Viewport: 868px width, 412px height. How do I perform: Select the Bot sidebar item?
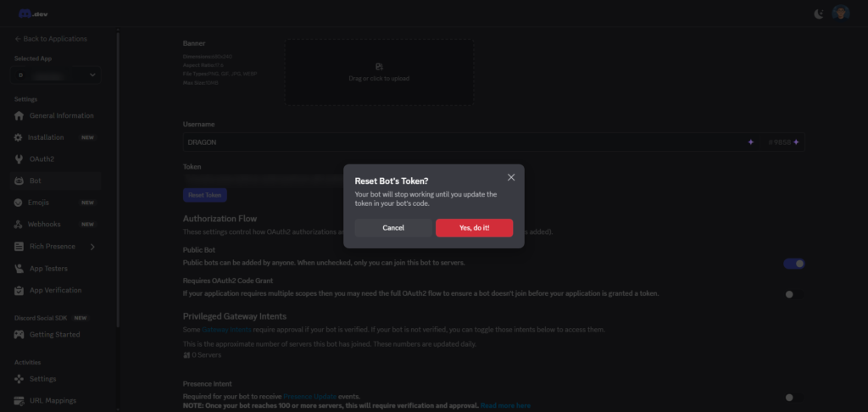pos(56,181)
